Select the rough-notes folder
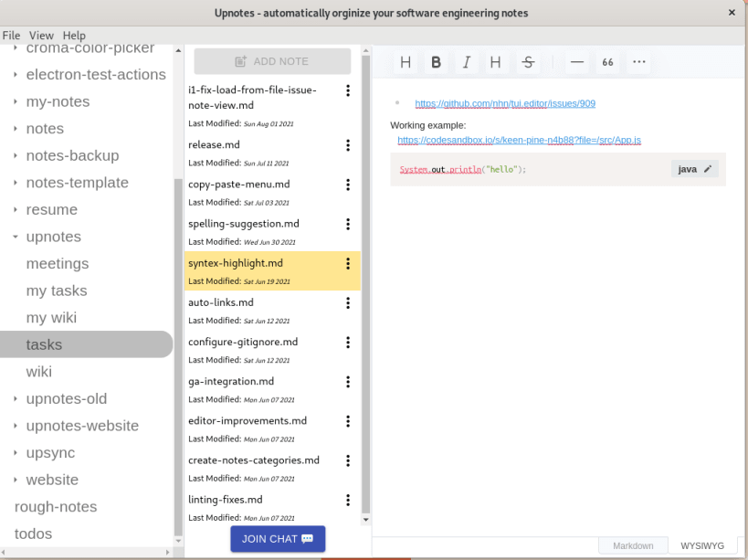Viewport: 748px width, 560px height. pos(56,507)
